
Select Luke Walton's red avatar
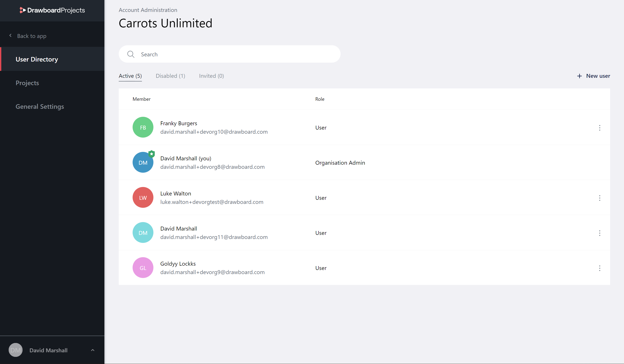tap(143, 197)
